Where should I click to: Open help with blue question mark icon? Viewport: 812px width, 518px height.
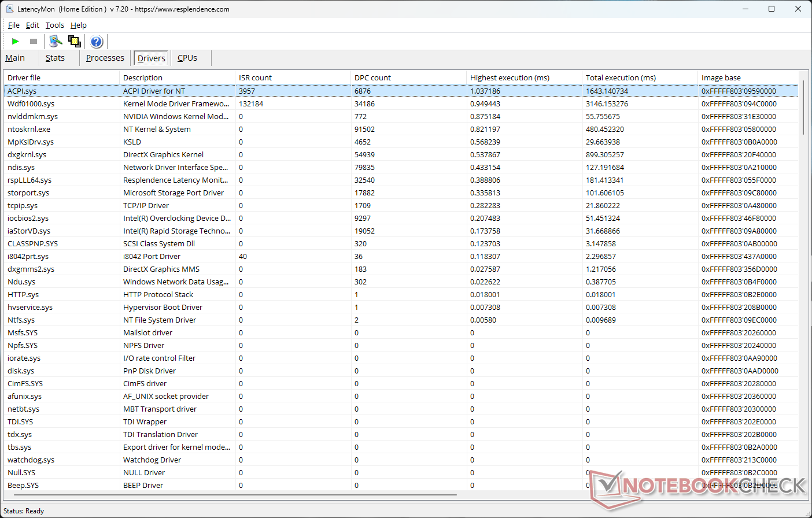pos(97,42)
